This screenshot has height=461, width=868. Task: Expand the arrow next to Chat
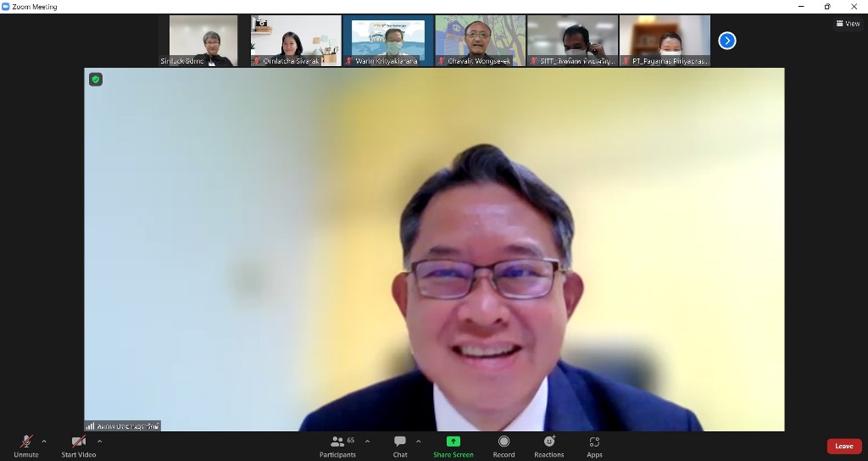point(418,441)
